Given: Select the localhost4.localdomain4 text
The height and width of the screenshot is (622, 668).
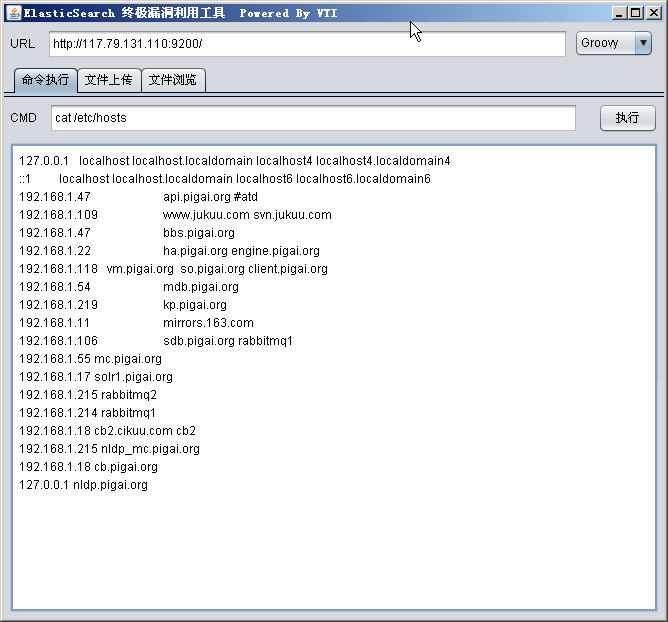Looking at the screenshot, I should tap(383, 161).
